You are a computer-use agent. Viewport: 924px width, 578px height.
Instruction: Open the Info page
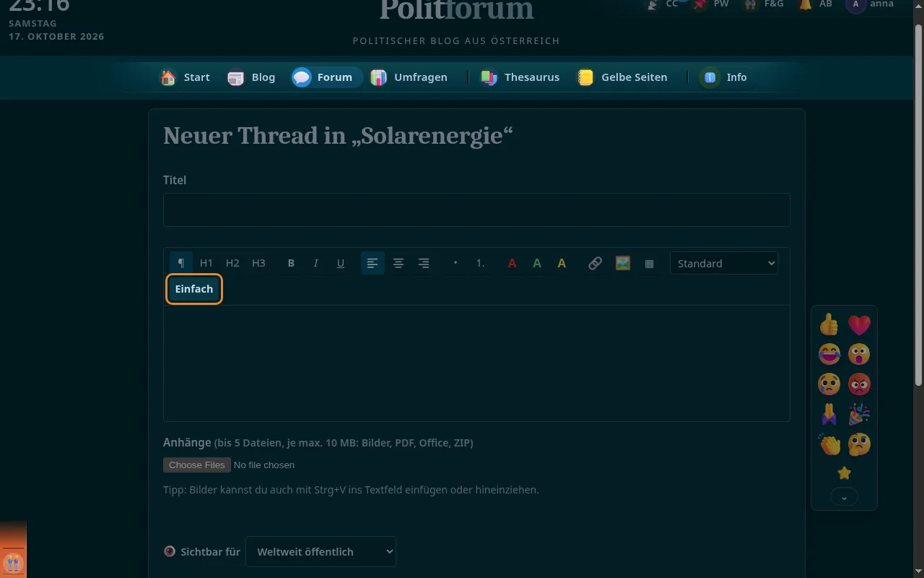[725, 77]
